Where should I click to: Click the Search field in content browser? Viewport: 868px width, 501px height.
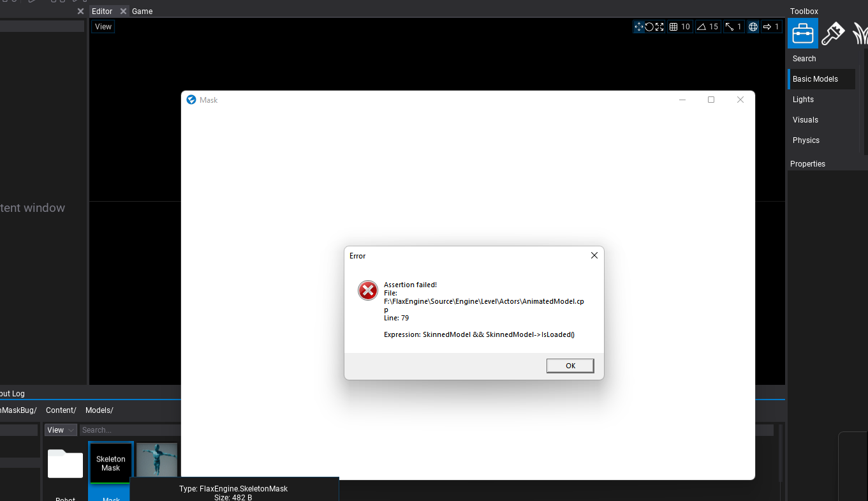(128, 430)
